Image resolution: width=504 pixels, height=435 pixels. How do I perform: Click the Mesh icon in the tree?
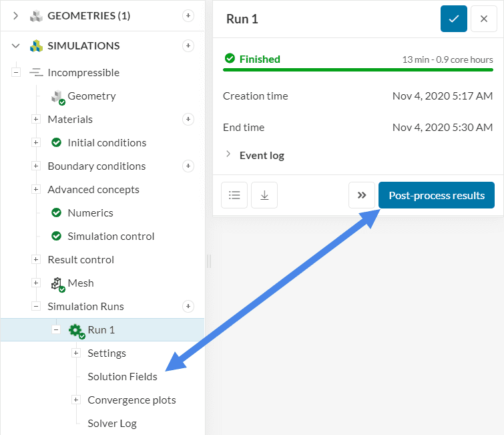[x=57, y=283]
